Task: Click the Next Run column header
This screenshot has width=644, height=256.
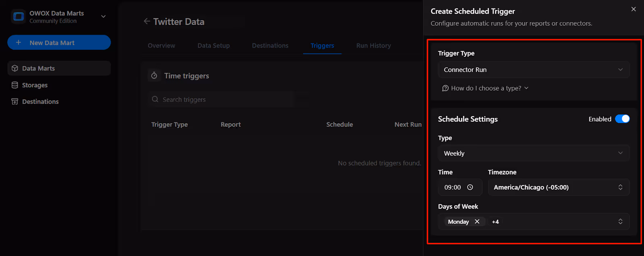Action: click(408, 125)
